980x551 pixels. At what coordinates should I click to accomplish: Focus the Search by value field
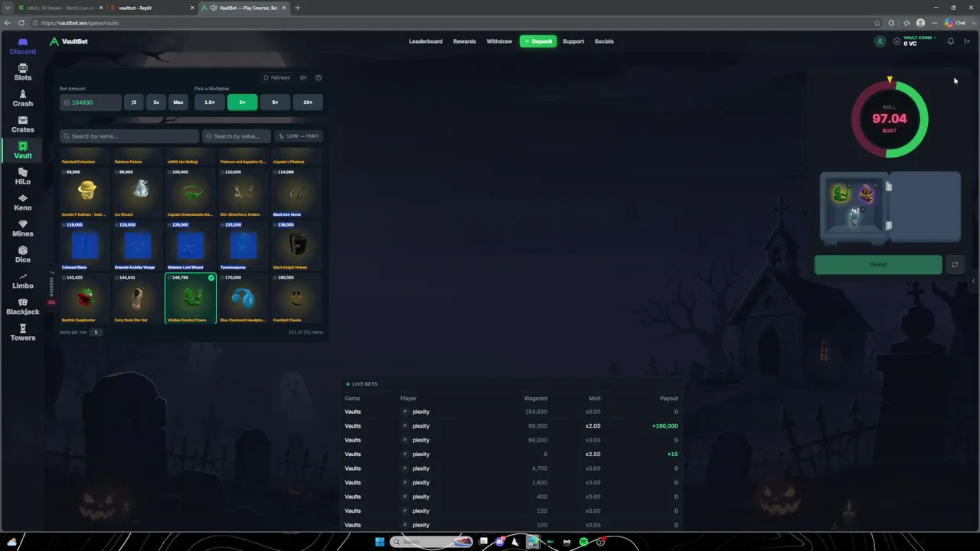click(237, 136)
